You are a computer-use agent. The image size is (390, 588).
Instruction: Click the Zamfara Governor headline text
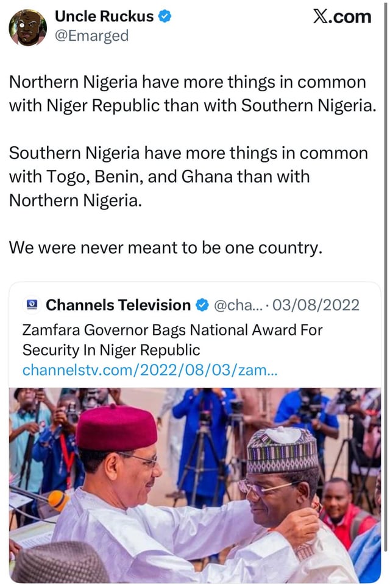click(172, 340)
